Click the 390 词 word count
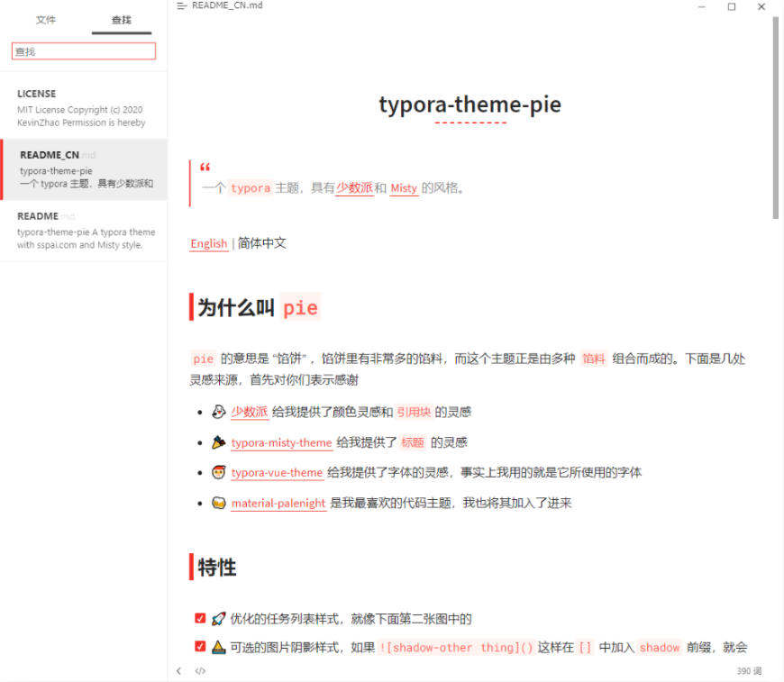 (x=749, y=671)
